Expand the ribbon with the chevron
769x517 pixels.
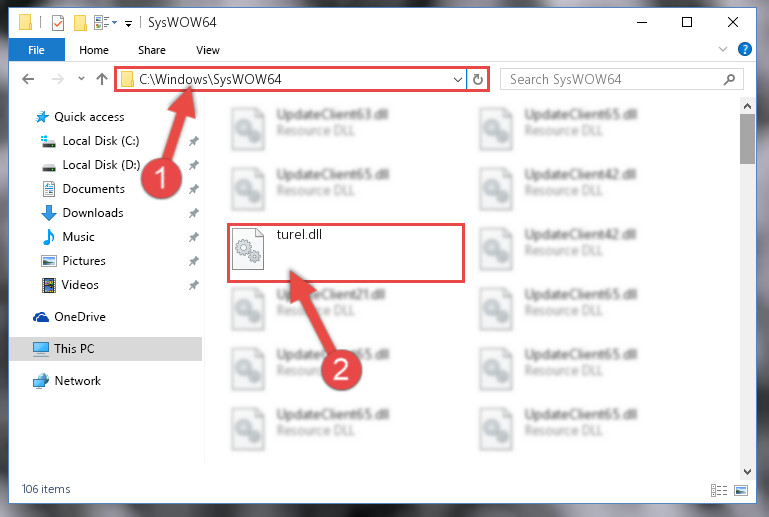[x=722, y=49]
